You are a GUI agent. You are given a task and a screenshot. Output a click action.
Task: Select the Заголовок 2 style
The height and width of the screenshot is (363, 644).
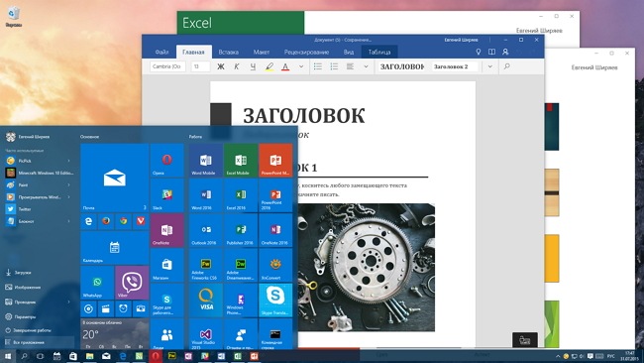point(454,66)
